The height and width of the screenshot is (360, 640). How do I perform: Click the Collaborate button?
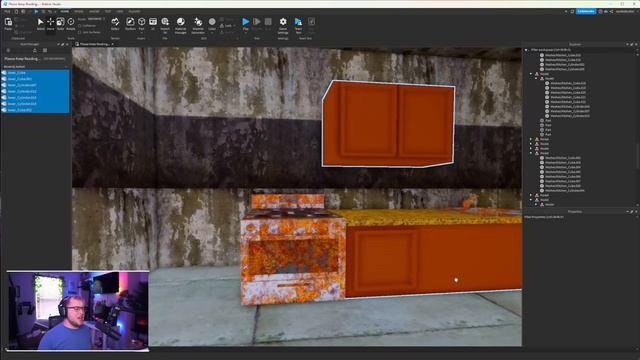coord(586,11)
